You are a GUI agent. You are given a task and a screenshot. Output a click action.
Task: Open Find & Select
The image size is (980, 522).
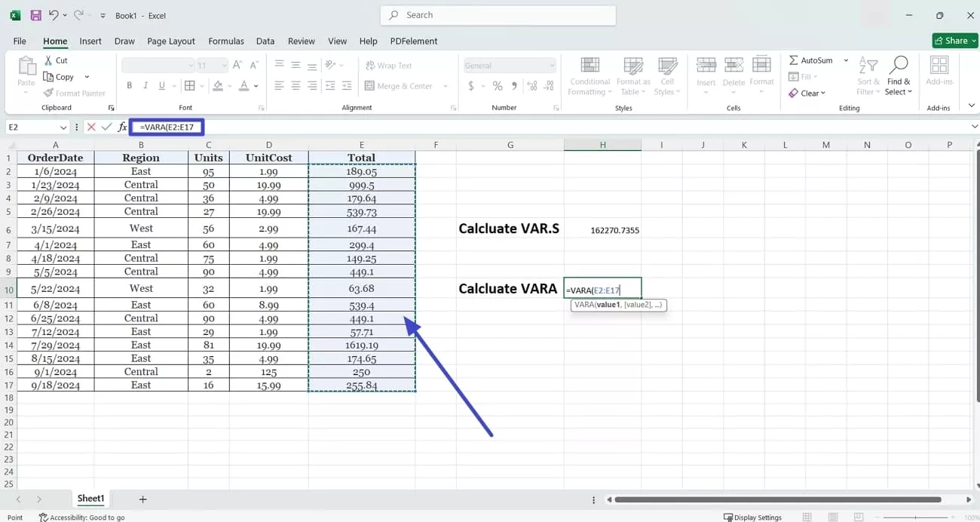[x=898, y=75]
